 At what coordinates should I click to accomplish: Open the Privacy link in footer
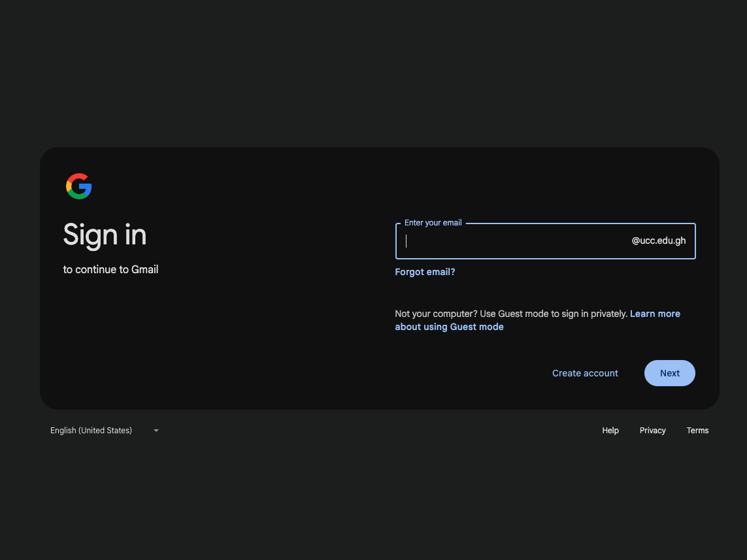pyautogui.click(x=653, y=431)
